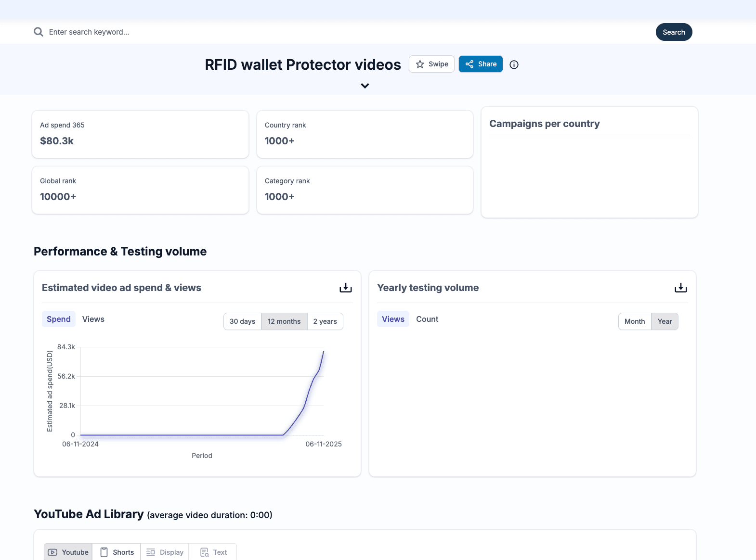Click the share network icon
Screen dimensions: 756x560
[469, 64]
